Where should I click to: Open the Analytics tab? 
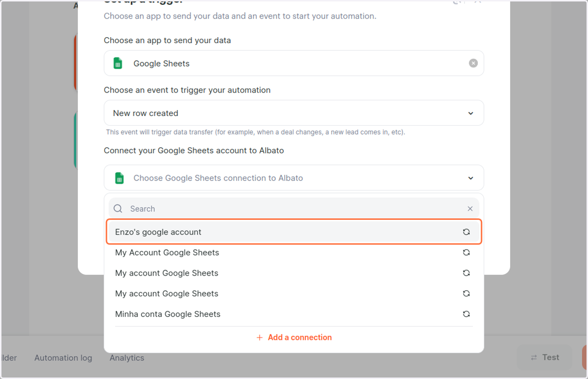[x=127, y=358]
